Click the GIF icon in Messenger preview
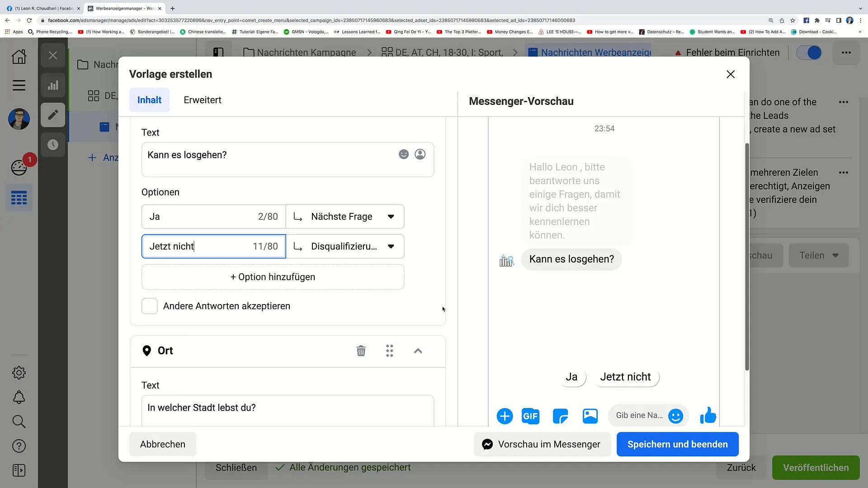868x488 pixels. pos(530,416)
